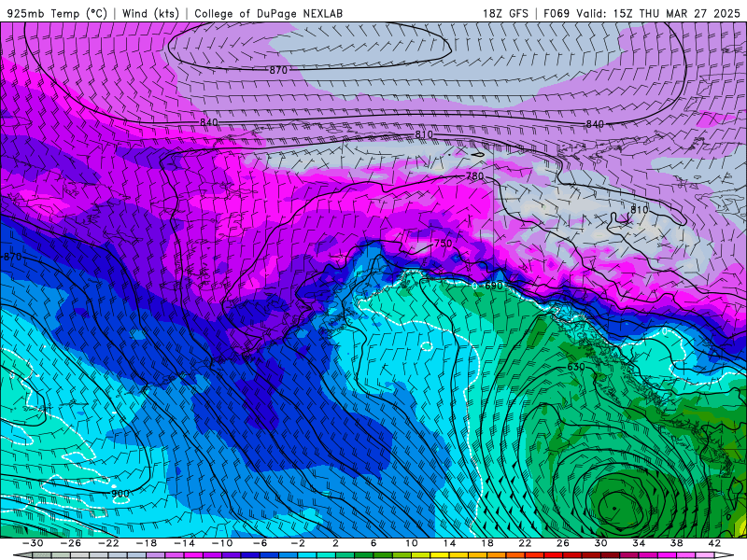
Task: Select the 630 contour label
Action: pos(576,367)
